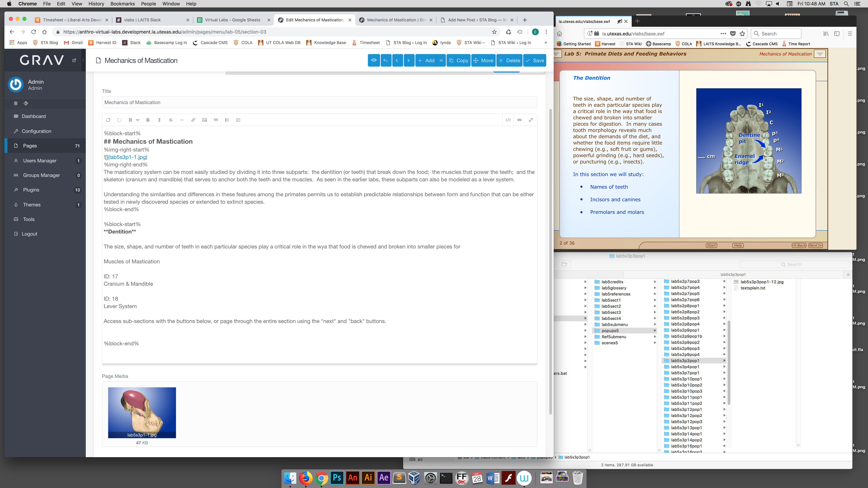Toggle bold formatting in editor toolbar
This screenshot has height=488, width=868.
click(x=148, y=120)
